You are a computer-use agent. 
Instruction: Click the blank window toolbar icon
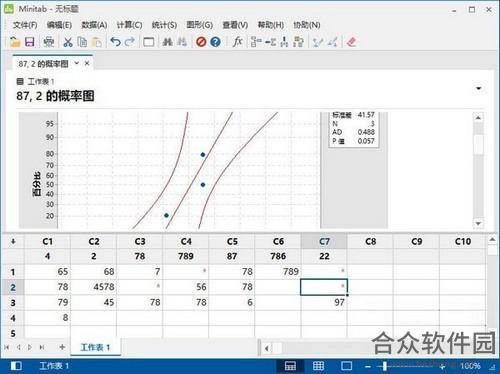click(149, 42)
